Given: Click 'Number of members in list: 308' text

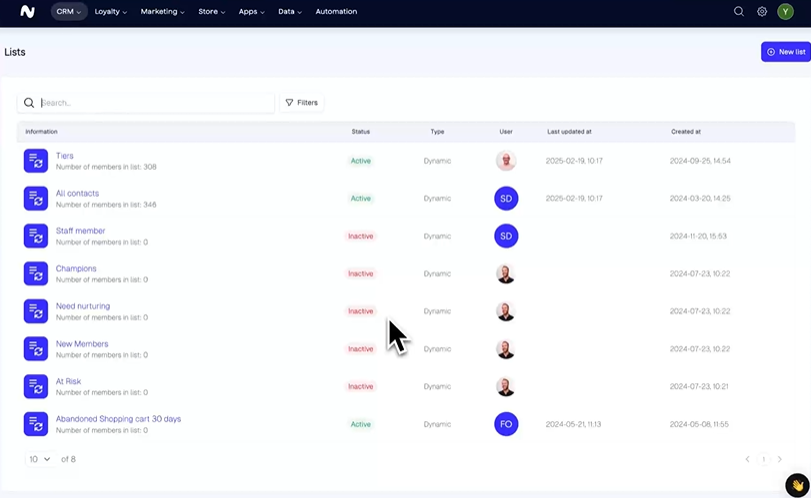Looking at the screenshot, I should 106,167.
